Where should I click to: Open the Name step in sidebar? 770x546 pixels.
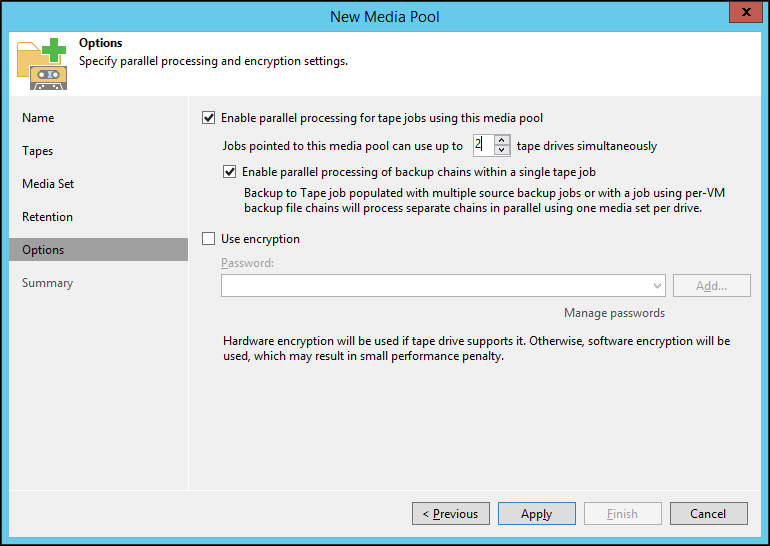click(38, 118)
